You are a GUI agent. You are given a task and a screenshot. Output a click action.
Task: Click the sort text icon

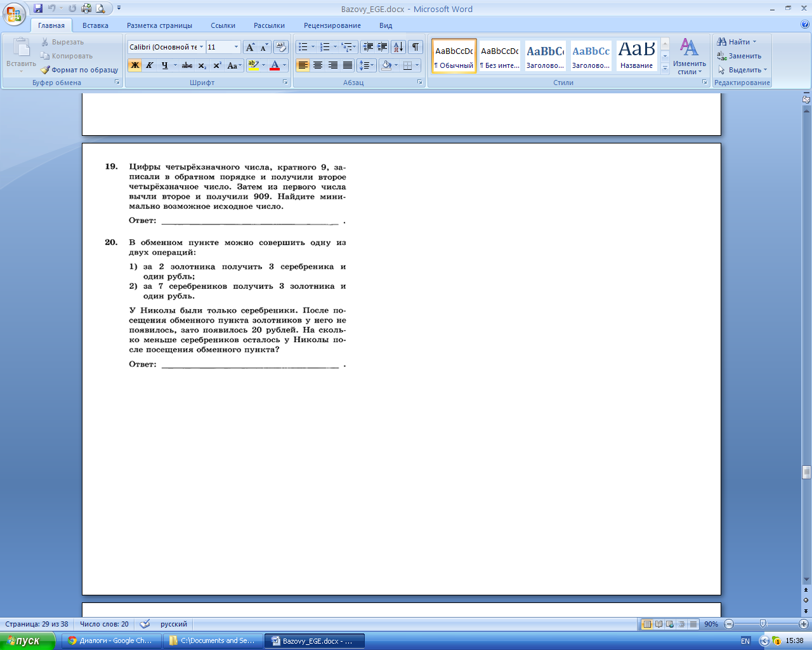(398, 47)
